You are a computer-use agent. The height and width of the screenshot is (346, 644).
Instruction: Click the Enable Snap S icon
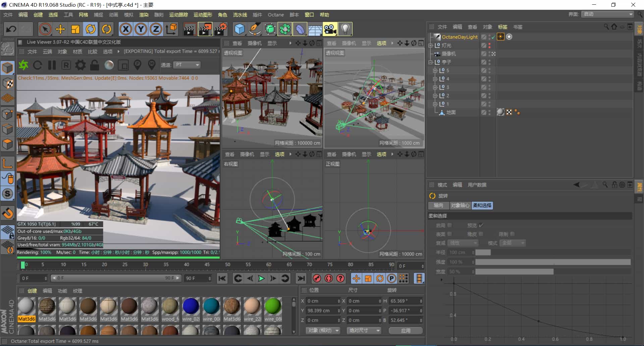7,194
